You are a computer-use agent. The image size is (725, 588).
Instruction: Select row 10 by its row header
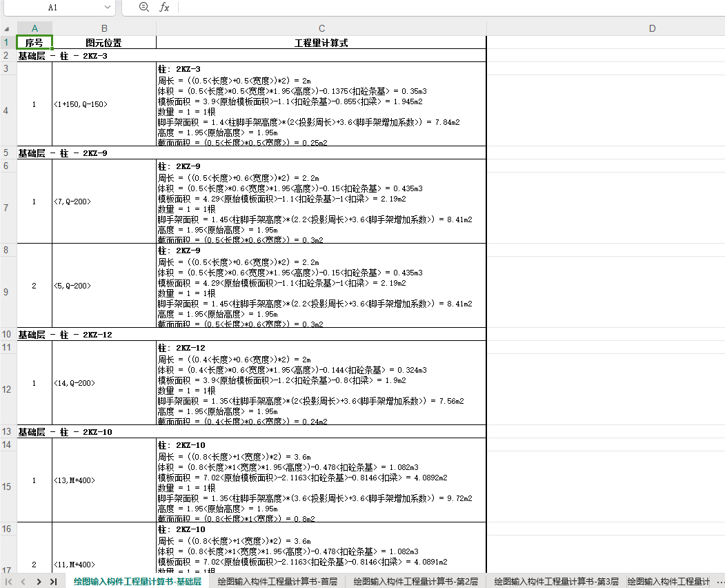(x=6, y=334)
